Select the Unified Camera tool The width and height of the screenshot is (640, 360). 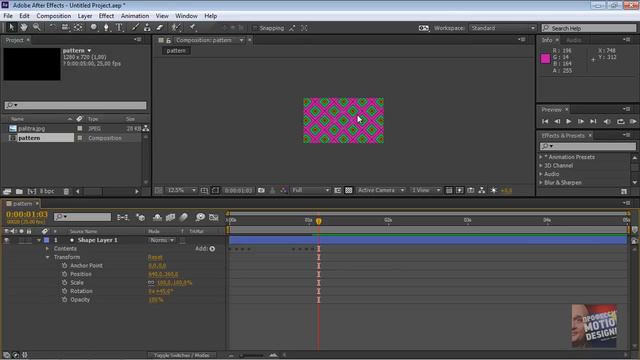pos(65,27)
